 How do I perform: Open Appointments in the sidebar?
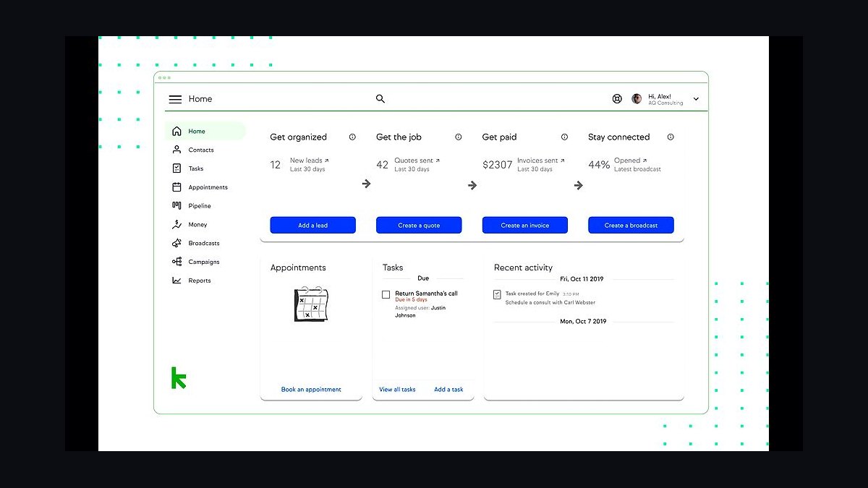(x=208, y=187)
